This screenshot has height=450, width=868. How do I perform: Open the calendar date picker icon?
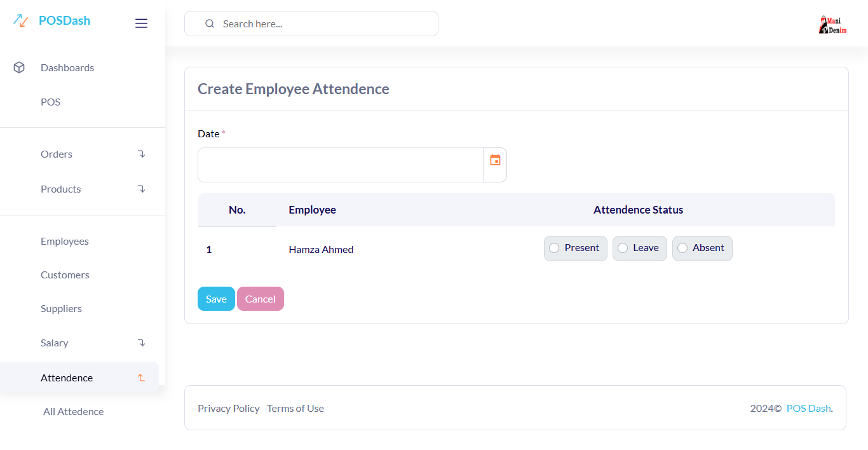click(x=495, y=160)
